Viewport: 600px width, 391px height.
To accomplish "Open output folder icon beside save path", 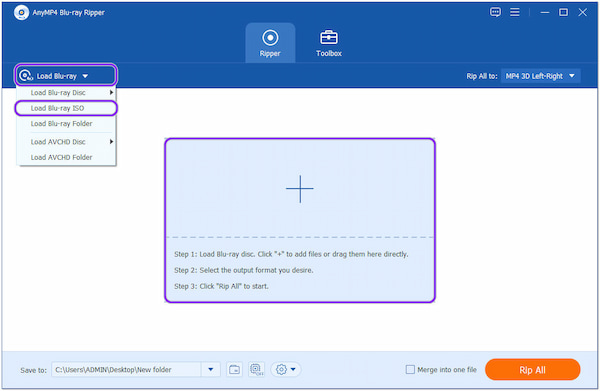I will point(234,370).
